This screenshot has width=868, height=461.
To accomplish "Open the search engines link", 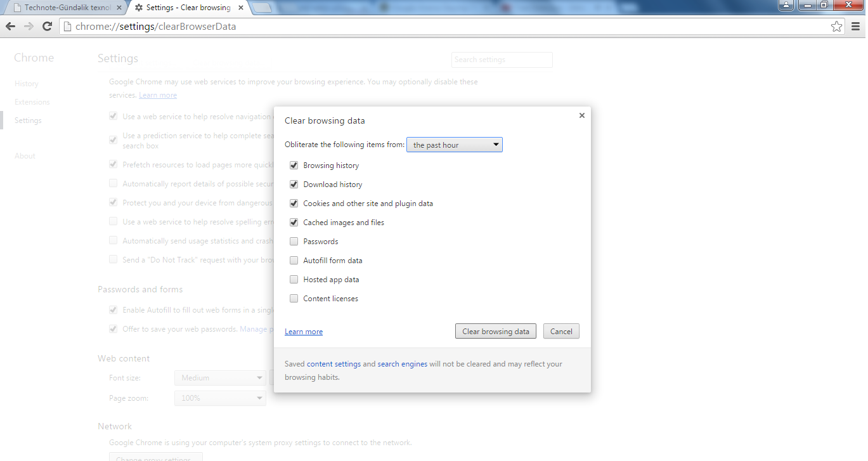I will point(403,364).
